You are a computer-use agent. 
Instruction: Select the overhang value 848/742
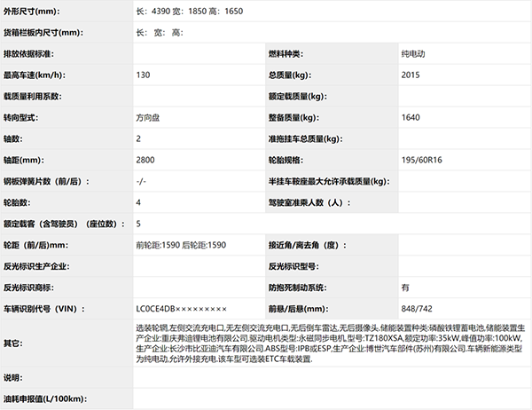click(417, 309)
